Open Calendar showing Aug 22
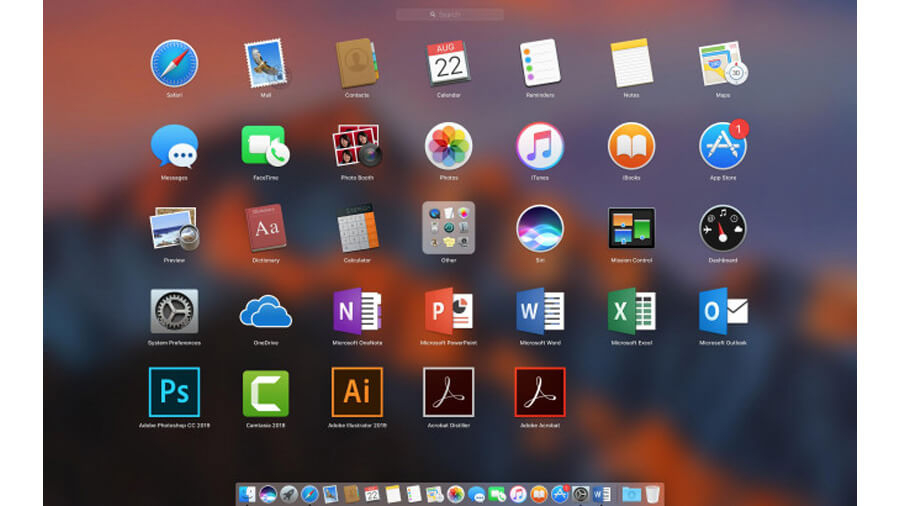Image resolution: width=900 pixels, height=506 pixels. coord(449,64)
